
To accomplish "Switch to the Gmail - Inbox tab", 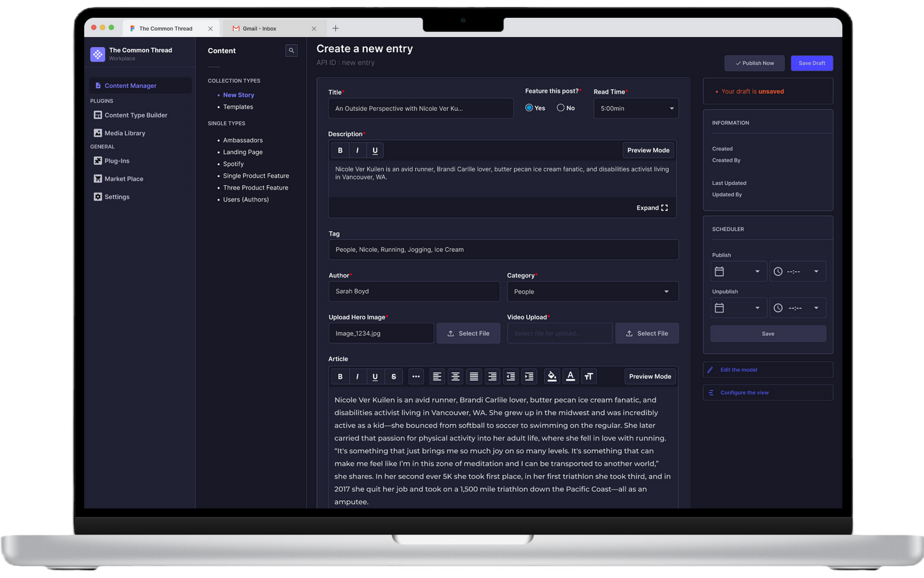I will pos(274,28).
